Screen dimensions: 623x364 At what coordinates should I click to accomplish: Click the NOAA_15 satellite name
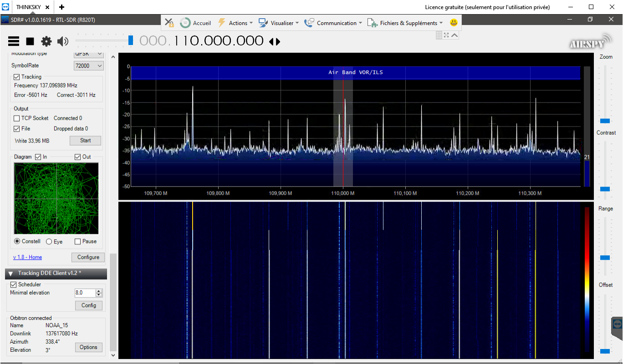coord(57,325)
